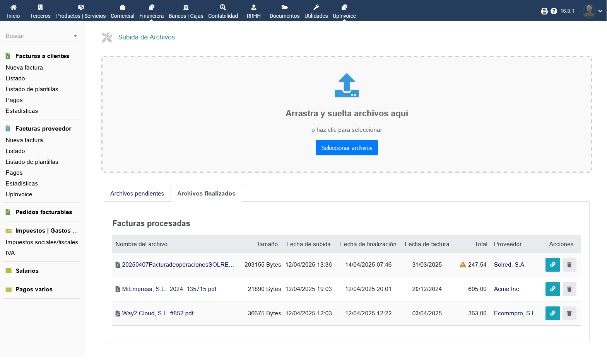607x364 pixels.
Task: Click the upload cloud icon in dropzone
Action: coord(346,85)
